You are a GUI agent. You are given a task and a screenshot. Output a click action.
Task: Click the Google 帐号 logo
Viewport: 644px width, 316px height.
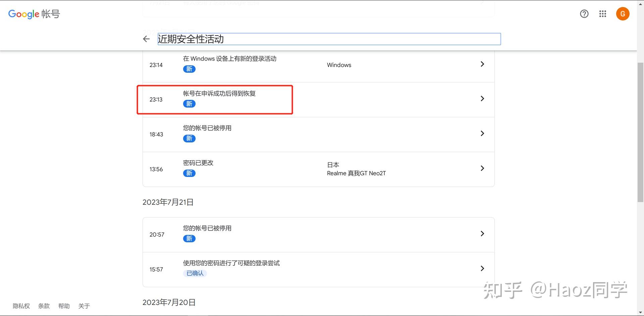coord(34,14)
